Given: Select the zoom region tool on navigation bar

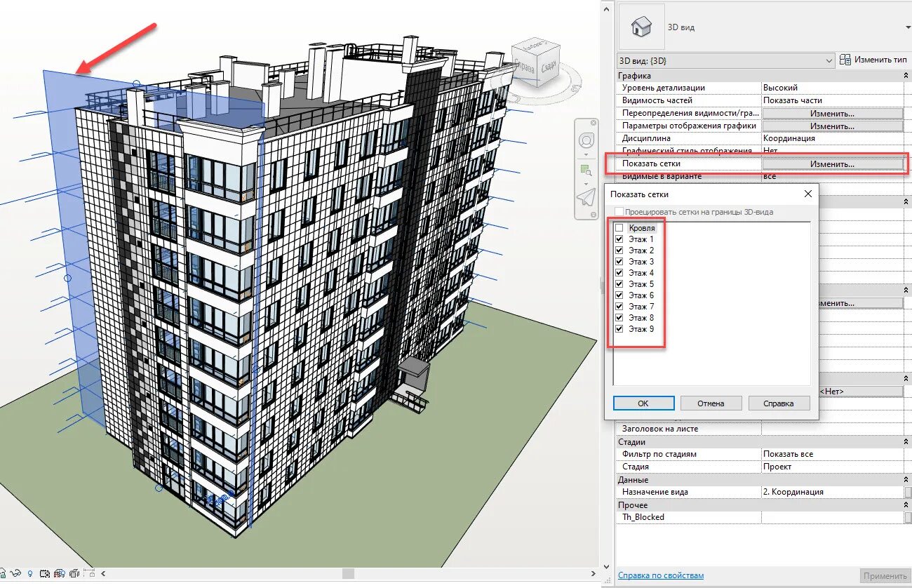Looking at the screenshot, I should 586,170.
